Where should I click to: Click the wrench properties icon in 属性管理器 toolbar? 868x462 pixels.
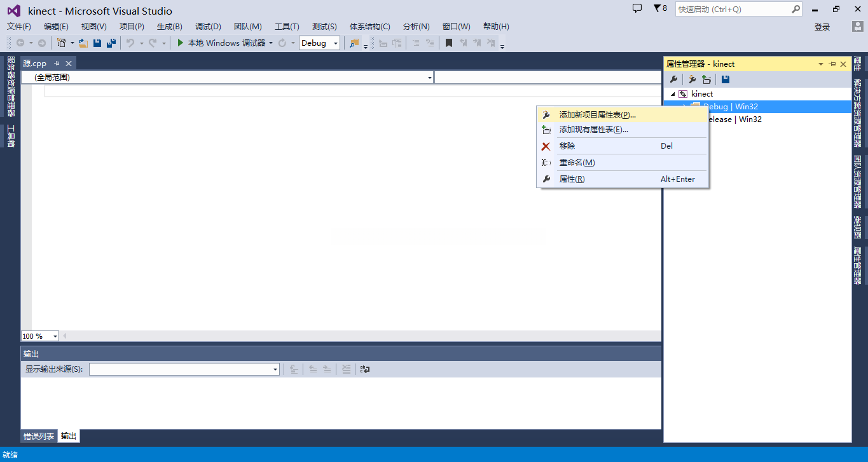[674, 79]
